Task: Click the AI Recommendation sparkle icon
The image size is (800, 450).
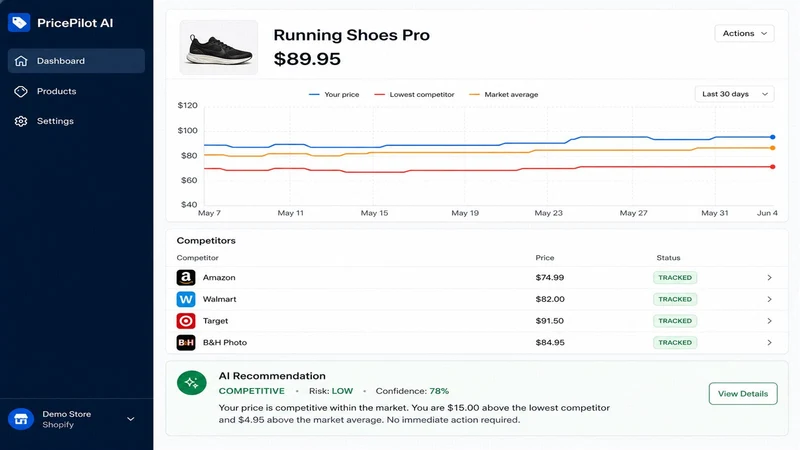Action: coord(192,383)
